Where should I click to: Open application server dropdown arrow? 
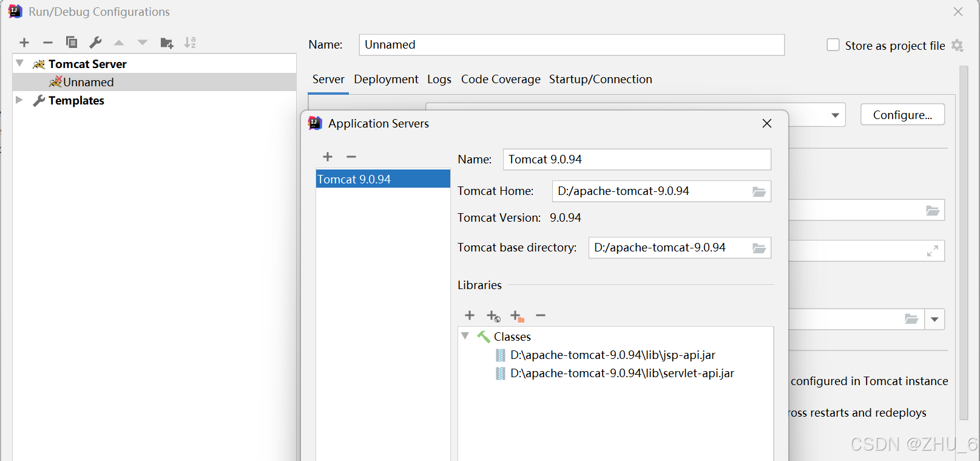tap(836, 115)
